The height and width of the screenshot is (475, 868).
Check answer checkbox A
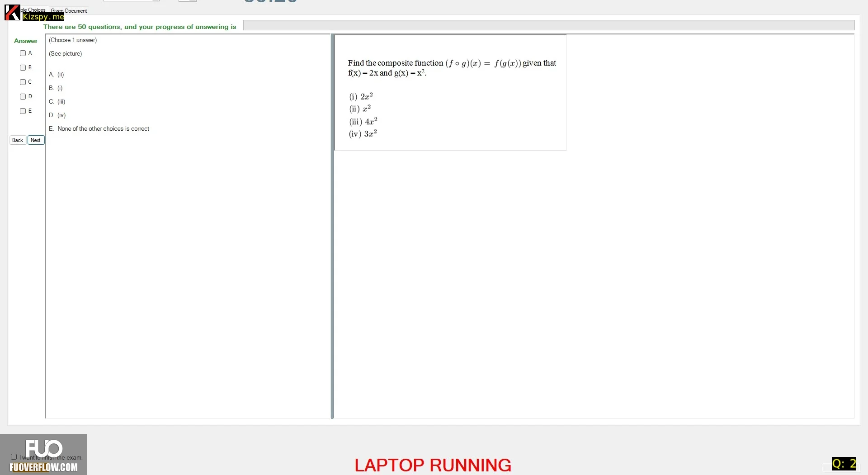pos(23,53)
